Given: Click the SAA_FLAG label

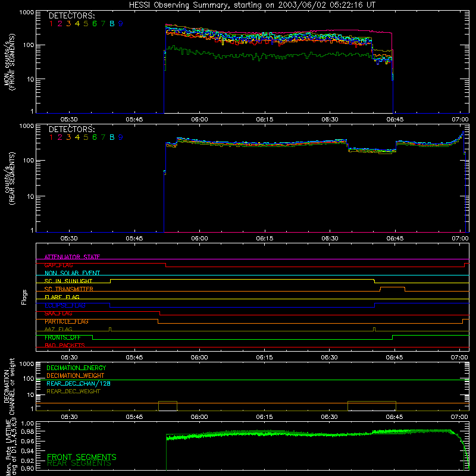Looking at the screenshot, I should tap(58, 314).
